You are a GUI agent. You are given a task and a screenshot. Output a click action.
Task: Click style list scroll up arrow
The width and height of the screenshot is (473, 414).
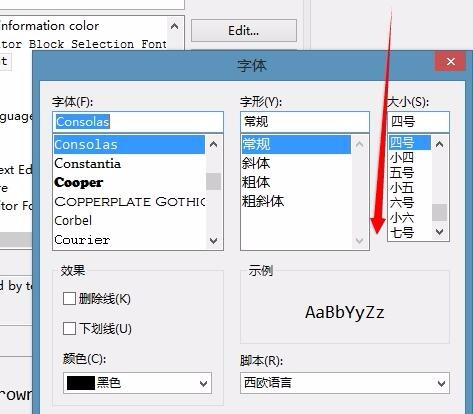[359, 144]
